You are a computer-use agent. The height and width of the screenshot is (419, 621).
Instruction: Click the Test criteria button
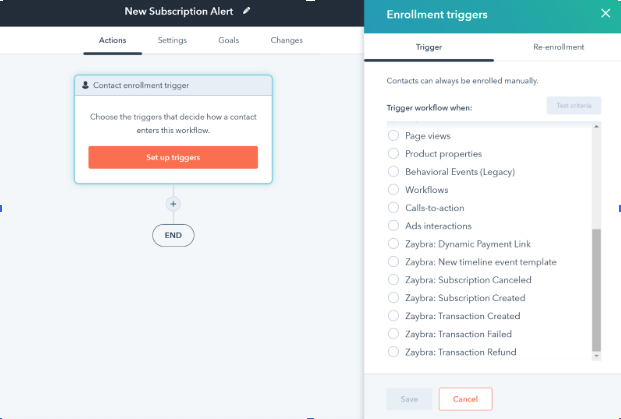coord(573,105)
